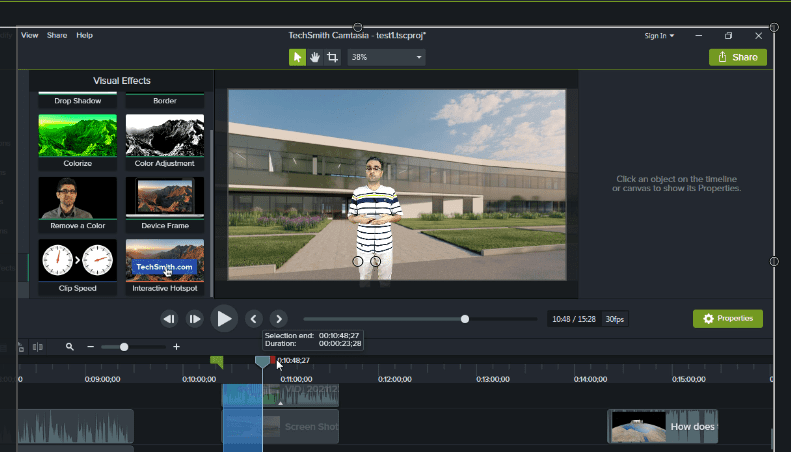Click the red selection end marker
The height and width of the screenshot is (452, 791).
(x=273, y=360)
